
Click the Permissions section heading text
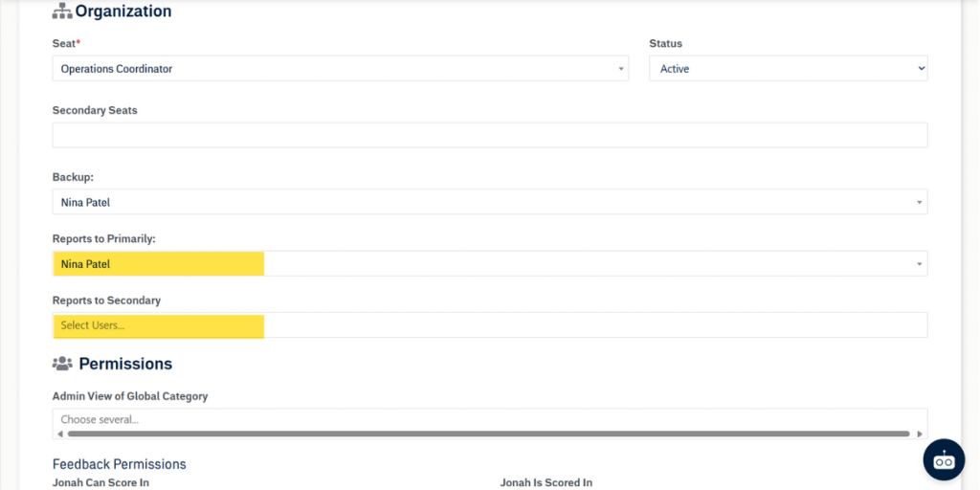tap(125, 364)
